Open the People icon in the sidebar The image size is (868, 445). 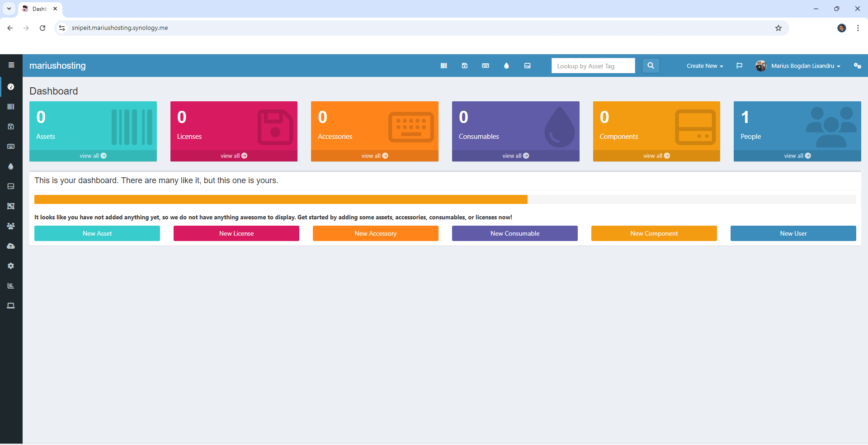(x=11, y=226)
